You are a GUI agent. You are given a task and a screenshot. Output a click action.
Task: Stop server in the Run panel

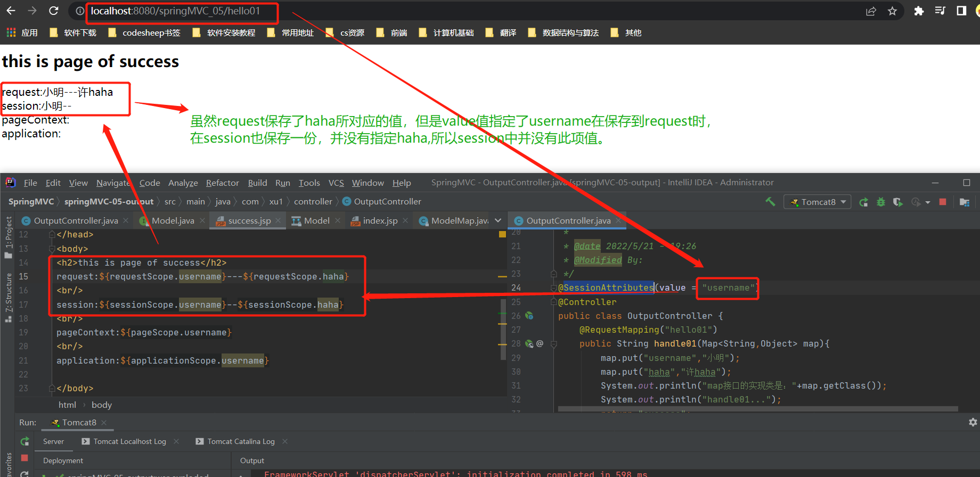(24, 458)
